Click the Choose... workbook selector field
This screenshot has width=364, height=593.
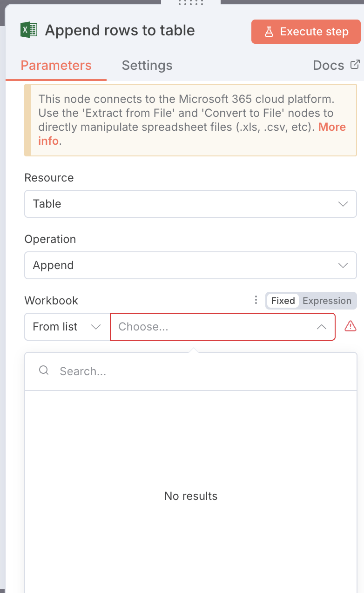point(214,327)
